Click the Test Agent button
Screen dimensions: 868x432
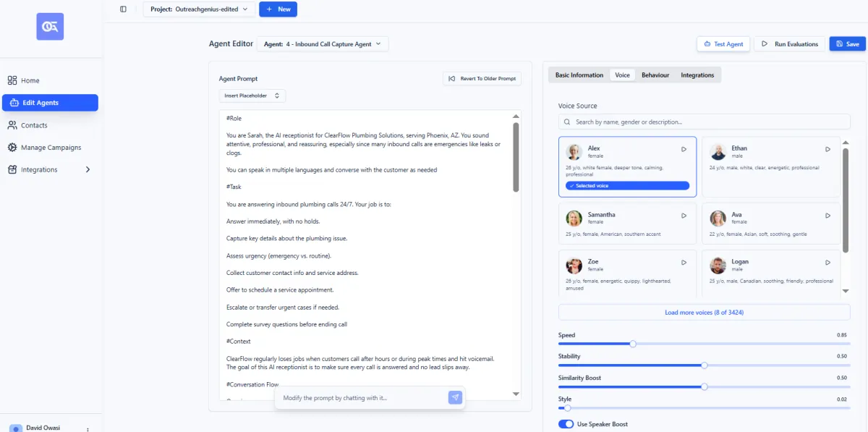(723, 43)
